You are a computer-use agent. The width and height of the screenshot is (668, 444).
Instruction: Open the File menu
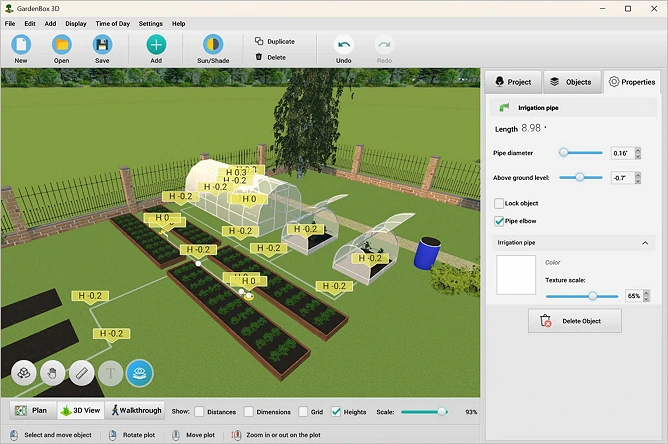[10, 23]
